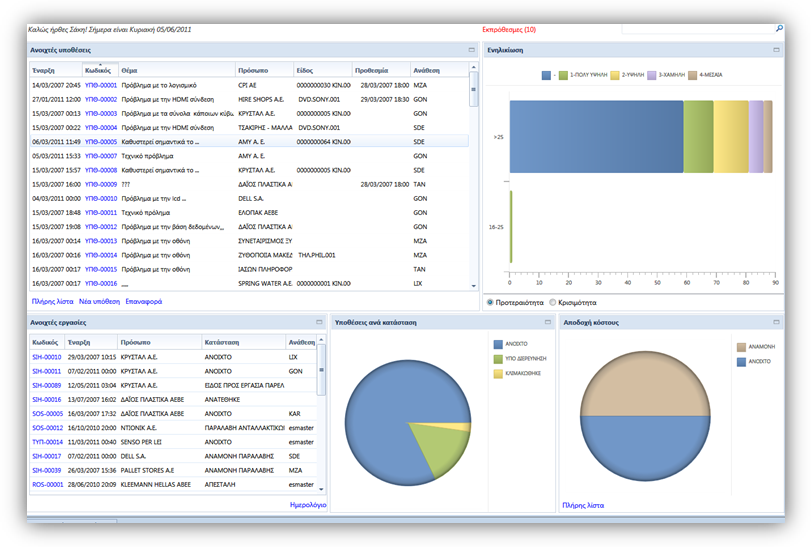
Task: Click the 2-ΥΨΗΛΗ legend swatch
Action: coord(615,75)
